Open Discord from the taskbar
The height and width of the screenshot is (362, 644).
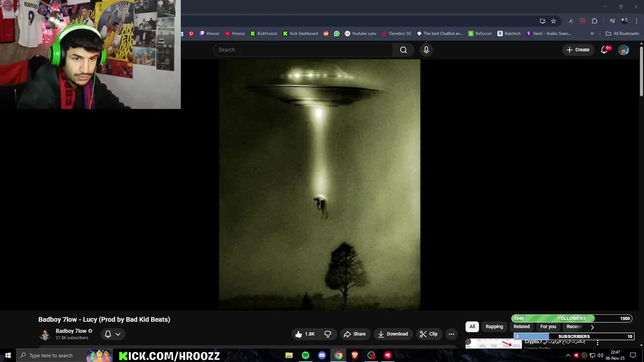click(322, 355)
